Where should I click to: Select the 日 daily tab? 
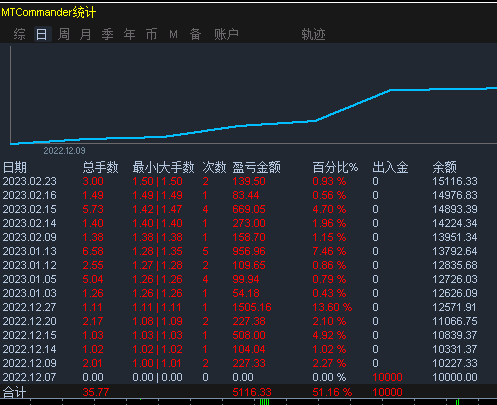coord(42,34)
